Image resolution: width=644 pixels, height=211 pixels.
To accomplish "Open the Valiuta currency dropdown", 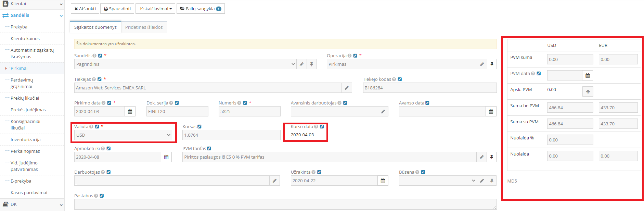I will click(x=123, y=135).
